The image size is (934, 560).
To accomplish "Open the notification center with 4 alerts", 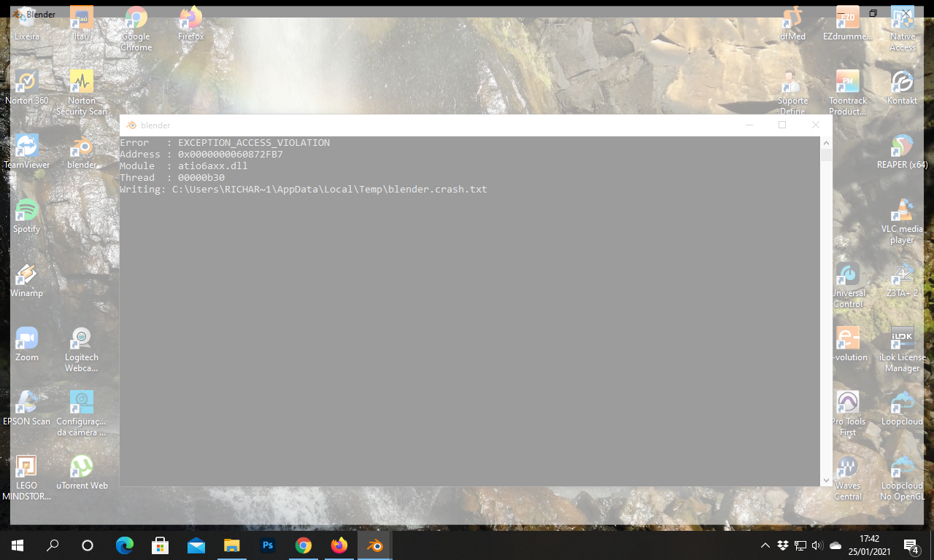I will click(911, 545).
